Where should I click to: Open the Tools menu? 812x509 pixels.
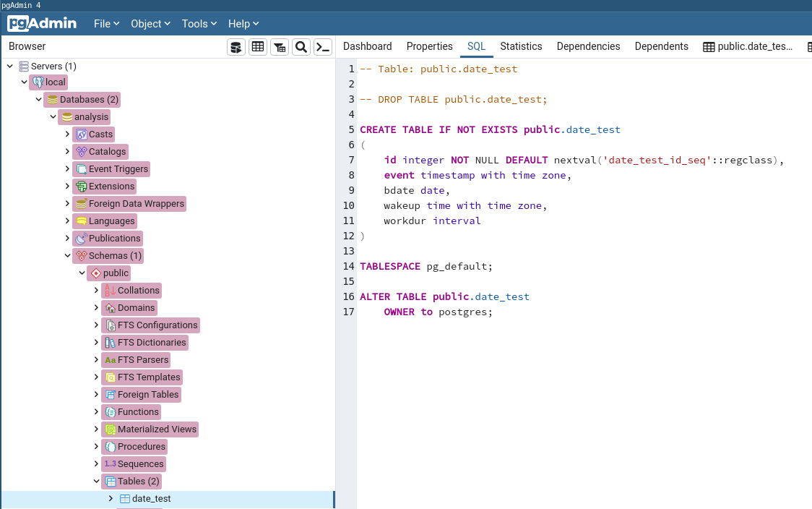point(199,24)
